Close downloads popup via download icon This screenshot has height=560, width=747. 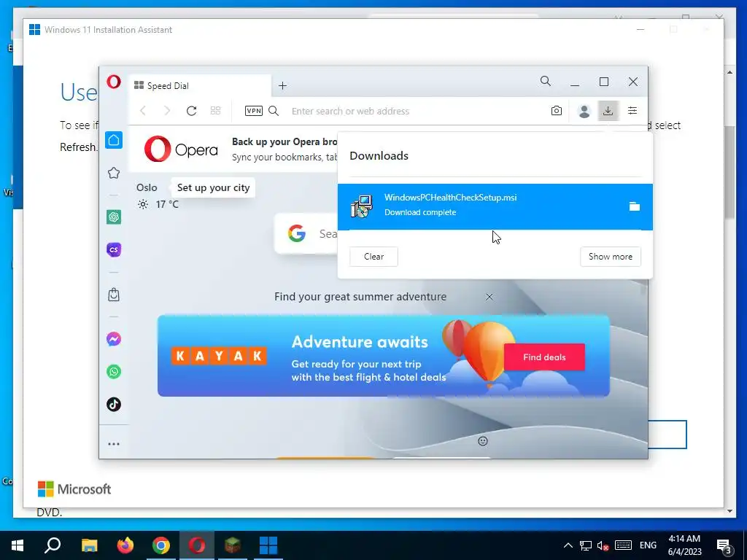pos(608,111)
